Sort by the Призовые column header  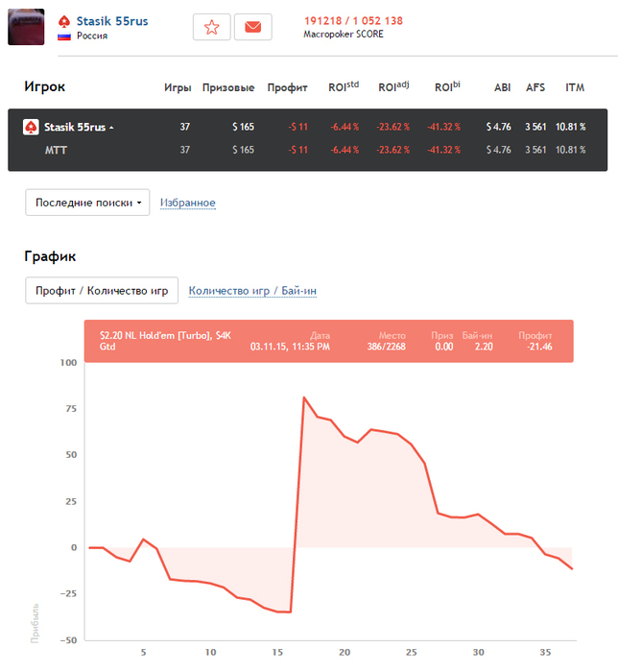228,87
